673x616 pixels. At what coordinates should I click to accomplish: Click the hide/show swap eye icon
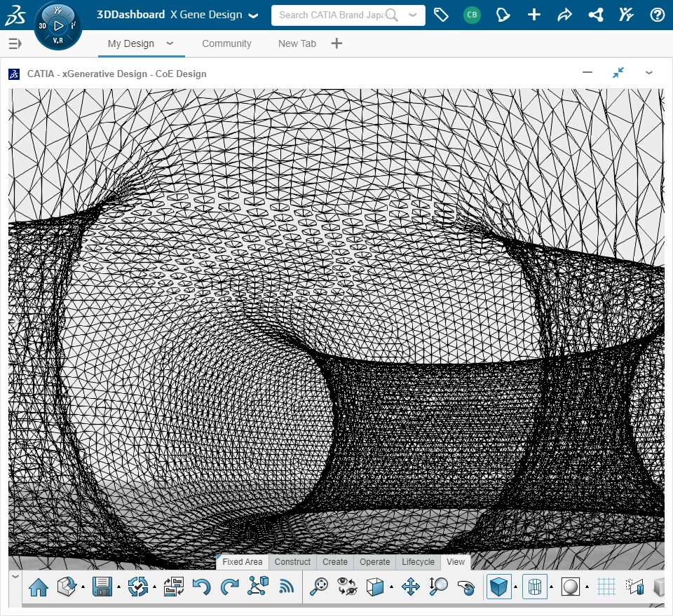tap(347, 587)
